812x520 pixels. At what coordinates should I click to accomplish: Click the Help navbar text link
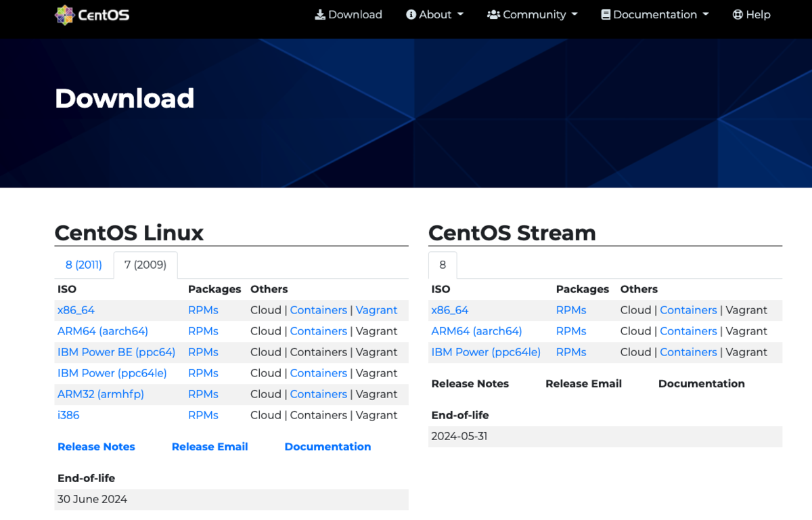click(758, 15)
